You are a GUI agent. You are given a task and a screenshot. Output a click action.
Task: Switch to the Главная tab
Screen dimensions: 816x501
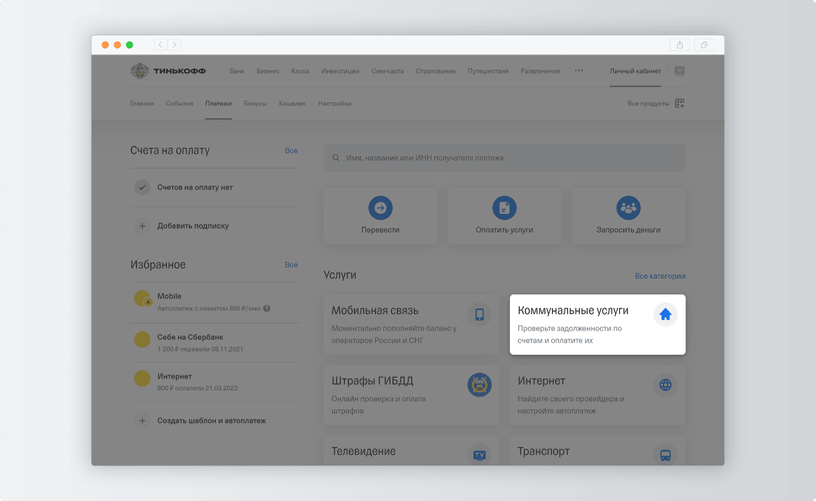point(142,104)
